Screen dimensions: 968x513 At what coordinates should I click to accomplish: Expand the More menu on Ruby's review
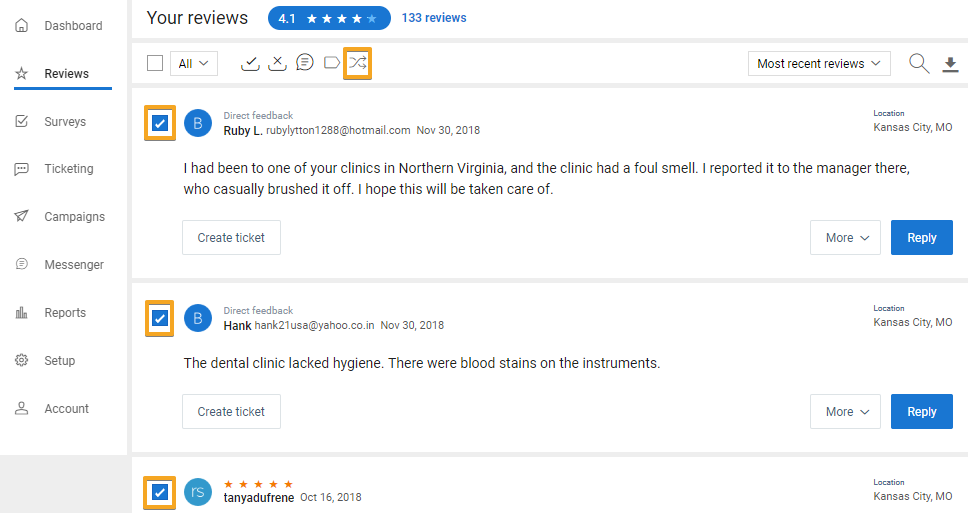pos(845,238)
